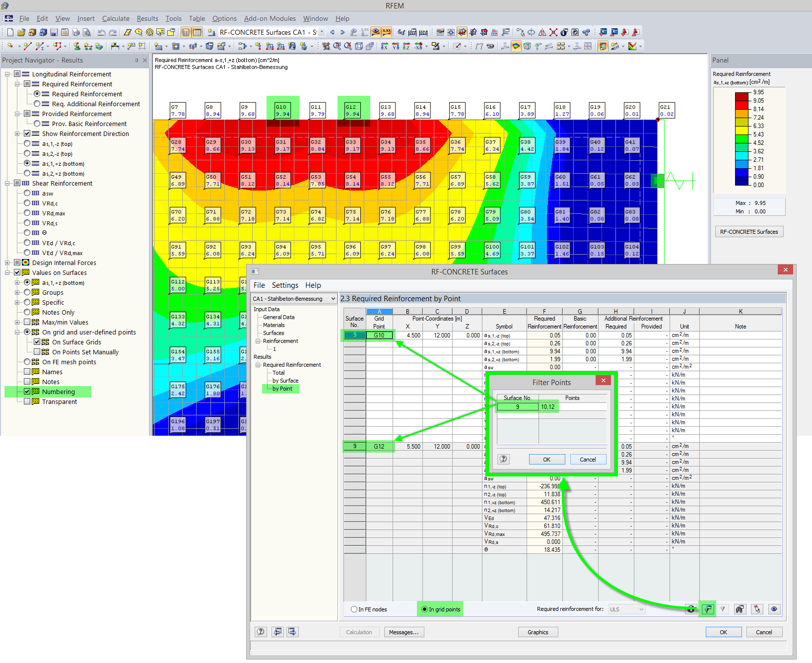Collapse the Reinforcement node in dialog tree
812x663 pixels.
pos(258,341)
